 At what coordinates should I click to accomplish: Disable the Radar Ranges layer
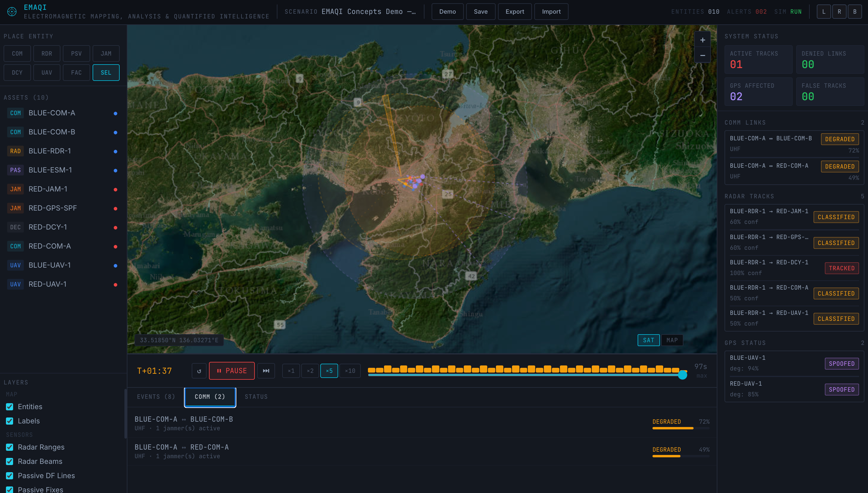[x=10, y=447]
